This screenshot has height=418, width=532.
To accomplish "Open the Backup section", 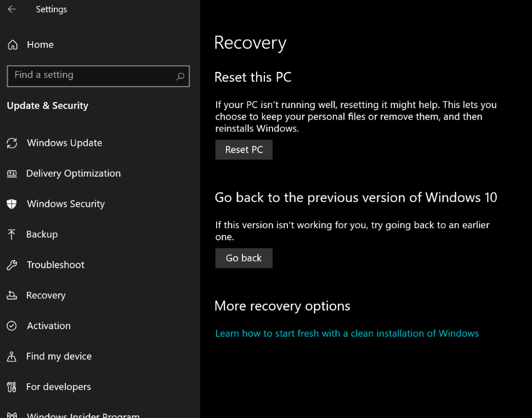I will (x=42, y=234).
